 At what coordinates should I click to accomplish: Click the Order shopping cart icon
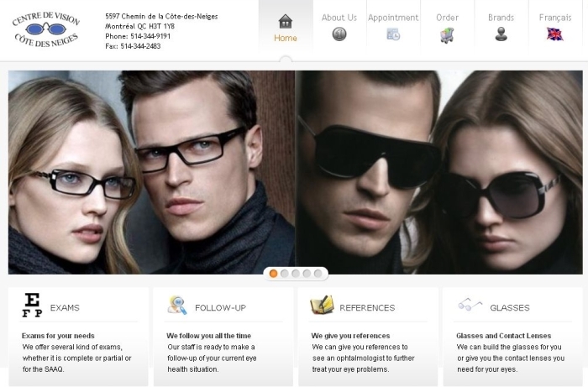tap(447, 35)
